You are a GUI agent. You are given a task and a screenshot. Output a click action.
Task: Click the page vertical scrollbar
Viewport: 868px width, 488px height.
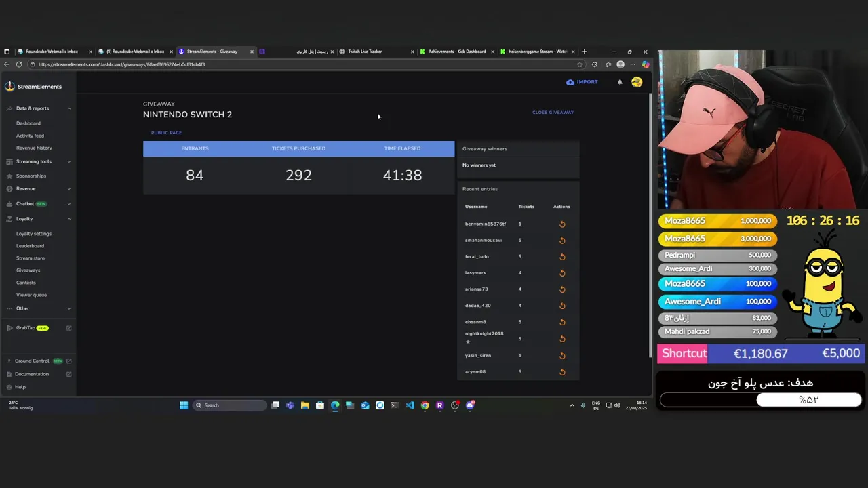coord(650,224)
